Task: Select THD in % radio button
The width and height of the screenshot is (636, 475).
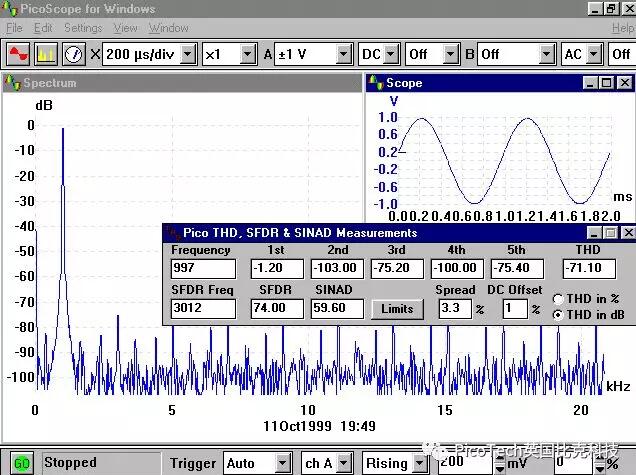Action: point(558,299)
